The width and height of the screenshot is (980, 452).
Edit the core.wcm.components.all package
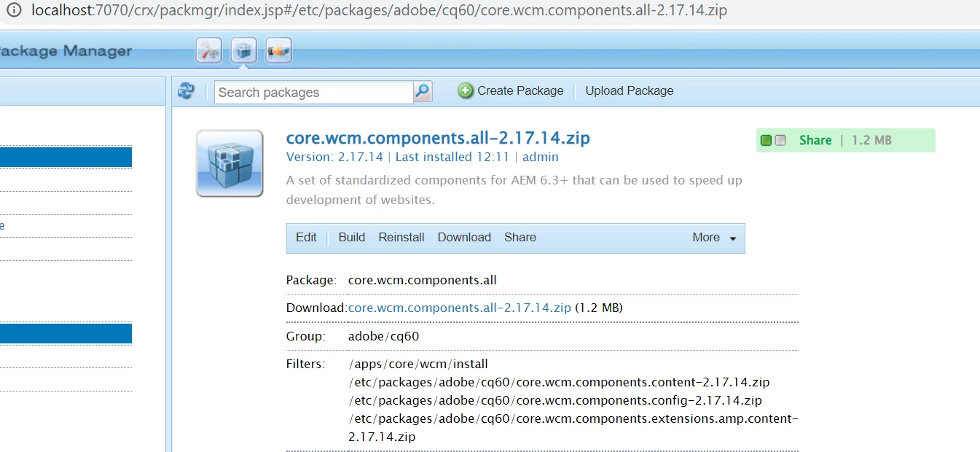click(306, 237)
